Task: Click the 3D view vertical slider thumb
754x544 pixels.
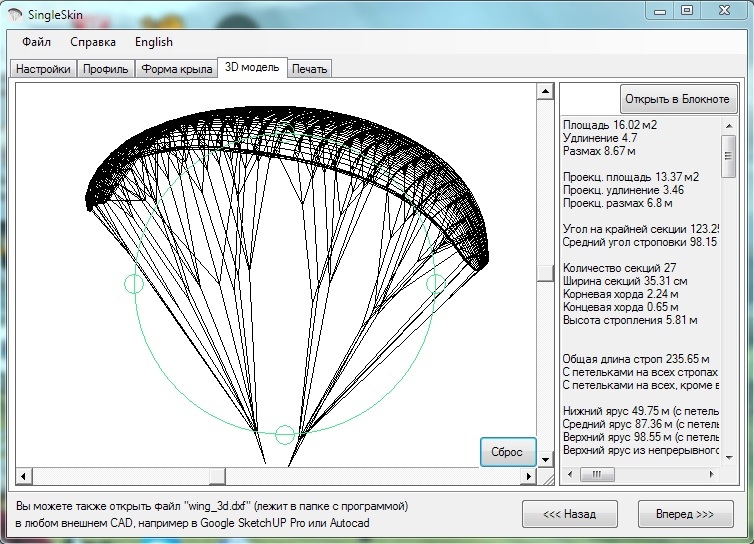Action: click(x=545, y=273)
